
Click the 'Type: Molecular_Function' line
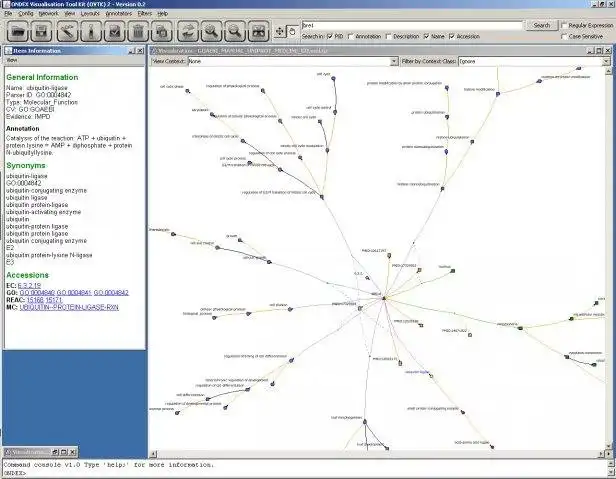(x=42, y=102)
